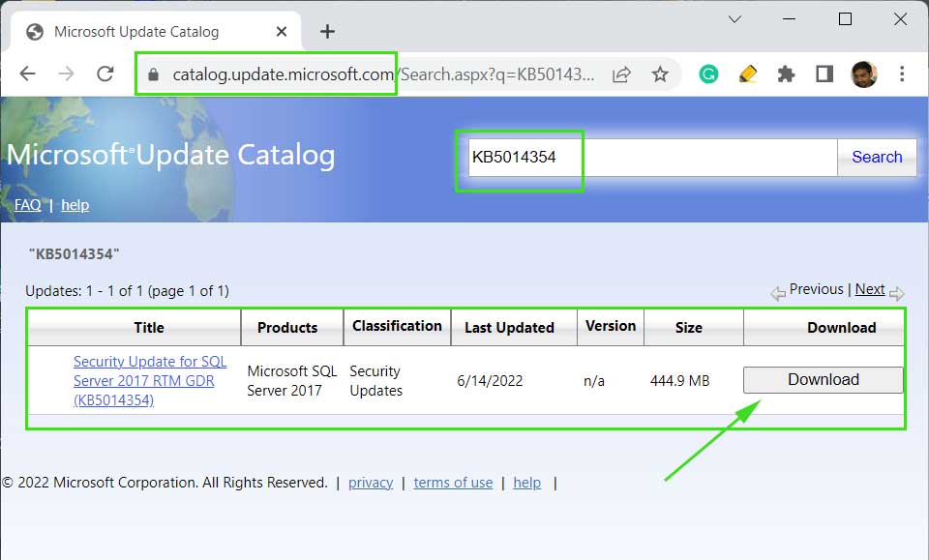This screenshot has height=560, width=929.
Task: Click the Previous results label
Action: (x=816, y=289)
